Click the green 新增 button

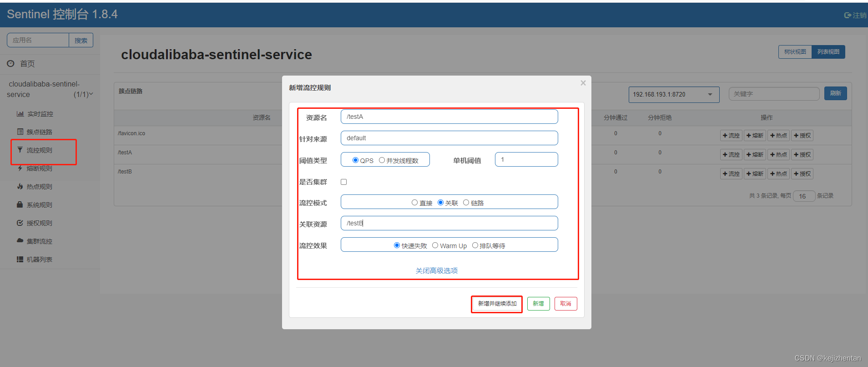tap(538, 304)
